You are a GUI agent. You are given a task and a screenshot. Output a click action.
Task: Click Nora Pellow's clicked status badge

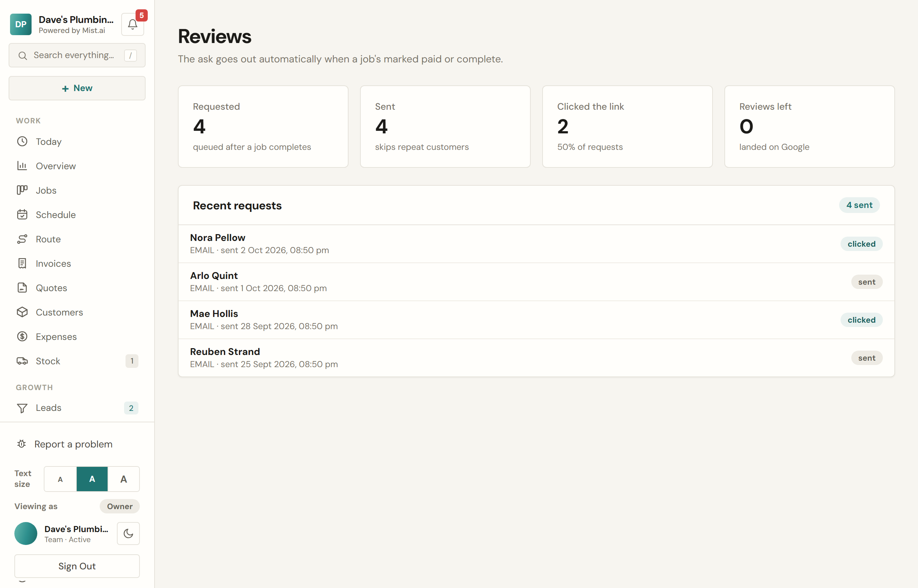point(861,244)
